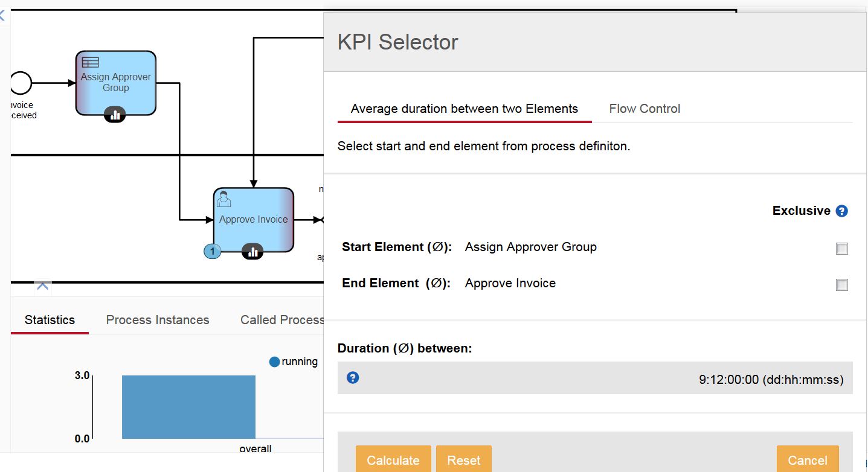
Task: Click the table icon on Assign Approver Group
Action: point(90,62)
